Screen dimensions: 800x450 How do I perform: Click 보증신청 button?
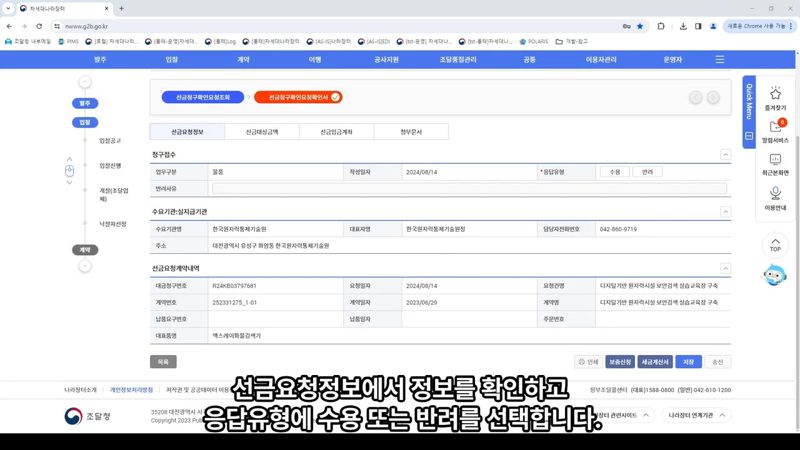click(x=620, y=362)
